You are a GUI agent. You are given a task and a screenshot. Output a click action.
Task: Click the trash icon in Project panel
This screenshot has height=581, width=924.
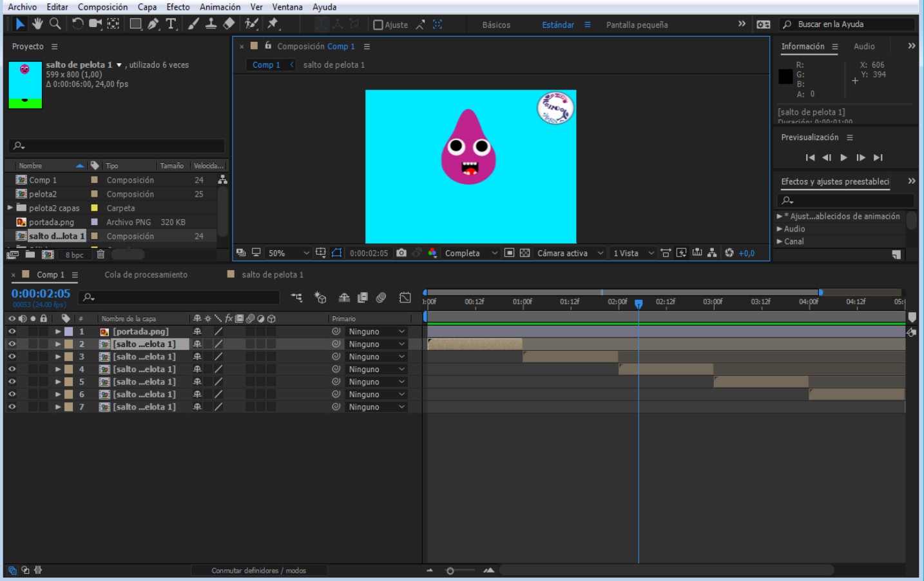pos(101,255)
